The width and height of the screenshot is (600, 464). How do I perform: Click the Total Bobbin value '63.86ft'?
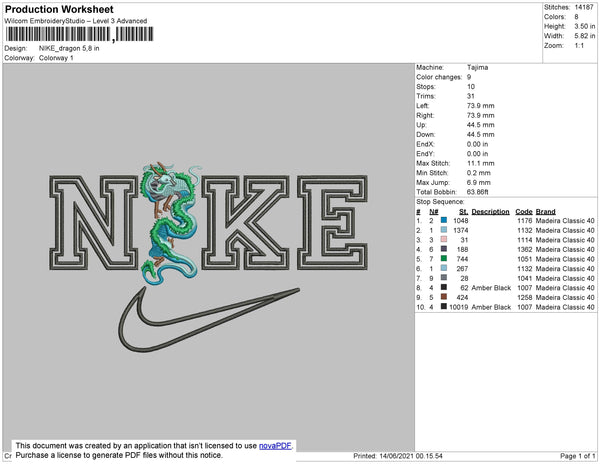pos(478,192)
